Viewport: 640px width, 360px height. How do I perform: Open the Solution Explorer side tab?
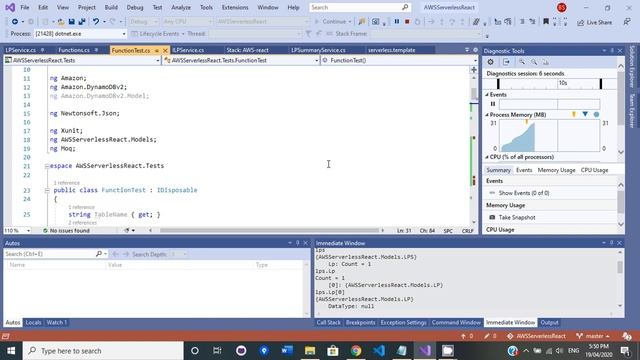click(632, 67)
